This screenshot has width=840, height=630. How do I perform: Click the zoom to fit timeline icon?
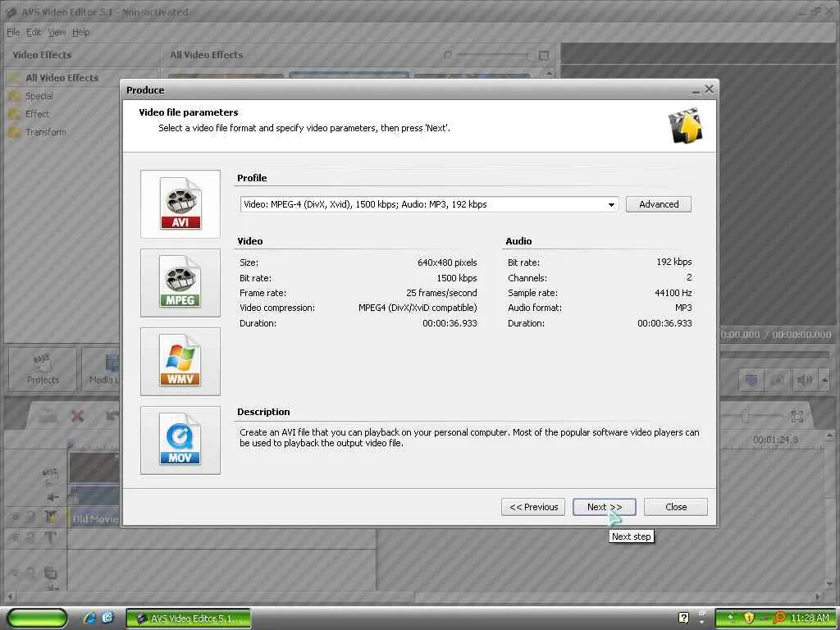click(797, 416)
